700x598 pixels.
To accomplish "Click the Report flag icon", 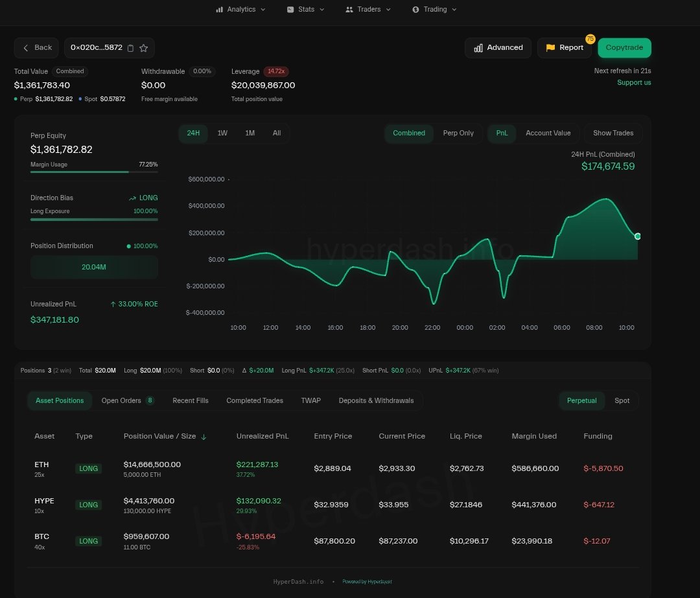I will point(550,48).
